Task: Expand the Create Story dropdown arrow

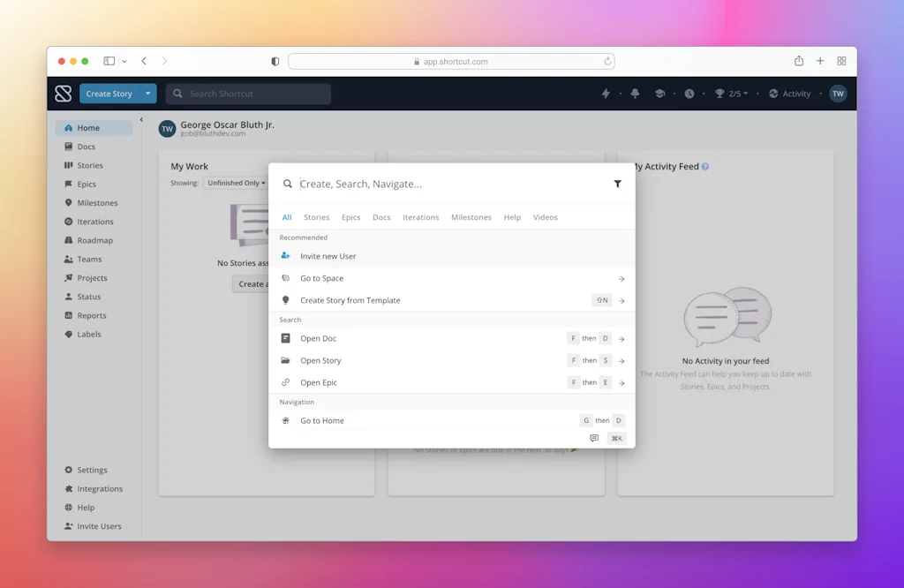Action: 147,94
